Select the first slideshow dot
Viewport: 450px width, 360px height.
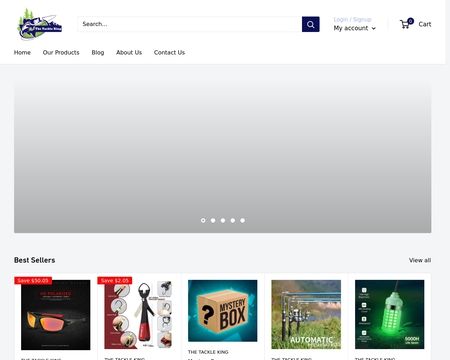[203, 220]
